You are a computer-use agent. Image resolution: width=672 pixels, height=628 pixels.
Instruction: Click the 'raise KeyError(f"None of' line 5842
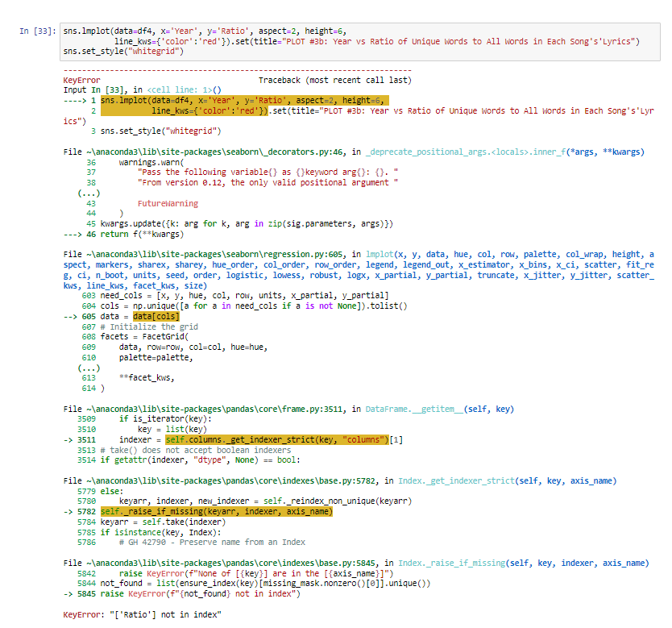click(256, 573)
